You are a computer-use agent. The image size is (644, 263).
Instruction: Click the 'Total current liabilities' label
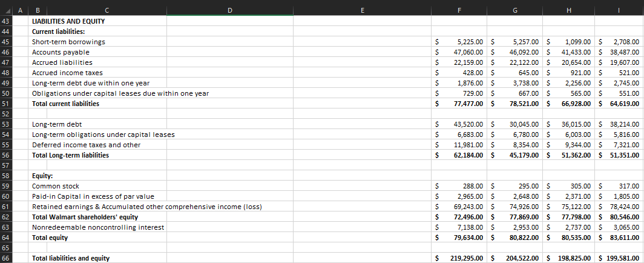pos(66,104)
